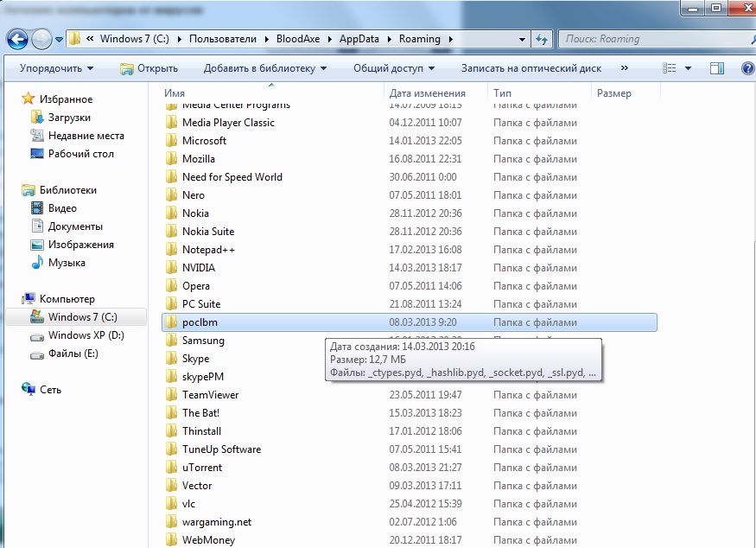Refresh the Roaming folder view
The image size is (756, 548).
(542, 39)
